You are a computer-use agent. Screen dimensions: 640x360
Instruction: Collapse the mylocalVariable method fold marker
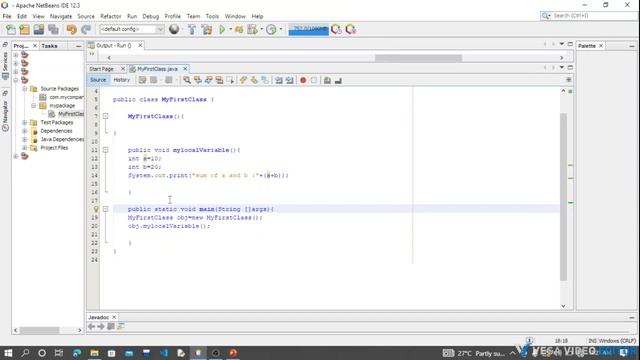tap(105, 150)
